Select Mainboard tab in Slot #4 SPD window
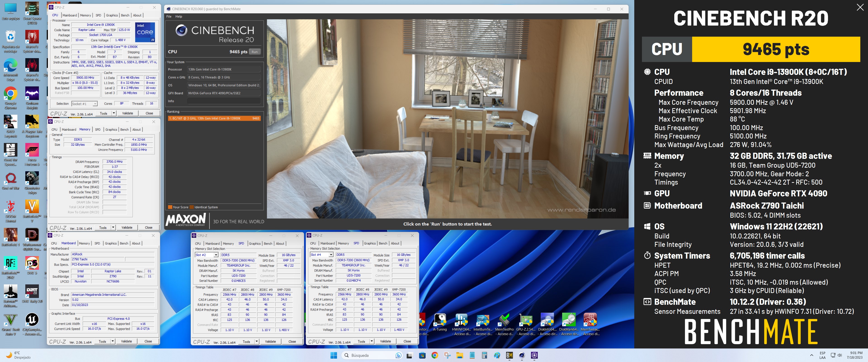The height and width of the screenshot is (362, 868). coord(328,243)
